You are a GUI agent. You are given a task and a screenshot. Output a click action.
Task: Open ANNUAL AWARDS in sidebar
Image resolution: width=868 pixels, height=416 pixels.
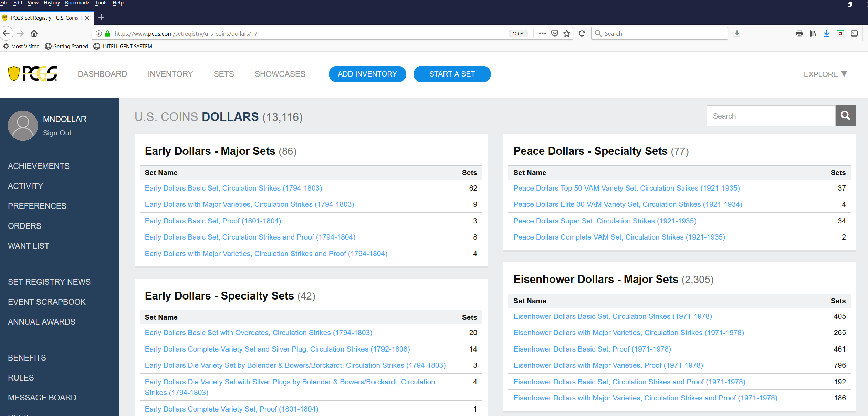[42, 322]
